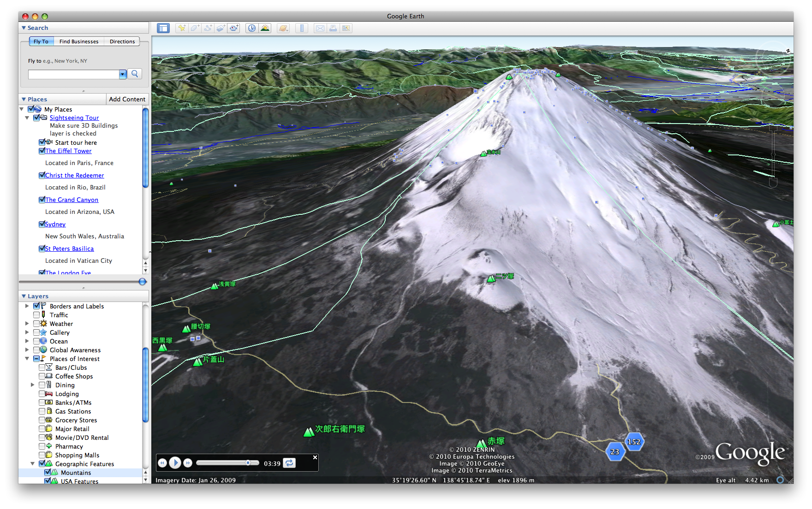Check the Coffee Shops layer

pos(42,376)
